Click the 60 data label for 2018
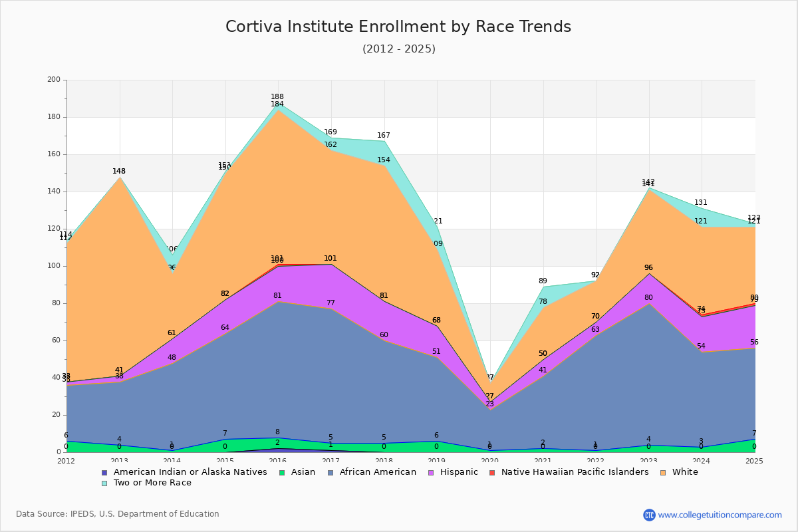 pos(384,335)
